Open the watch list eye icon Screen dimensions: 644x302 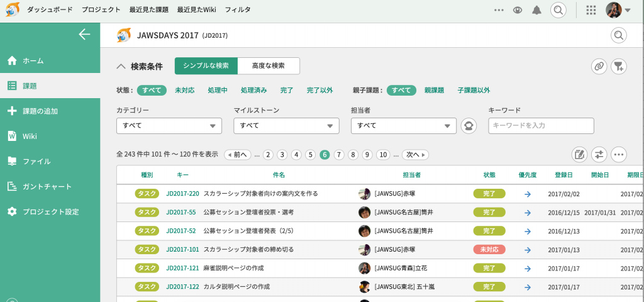point(518,10)
